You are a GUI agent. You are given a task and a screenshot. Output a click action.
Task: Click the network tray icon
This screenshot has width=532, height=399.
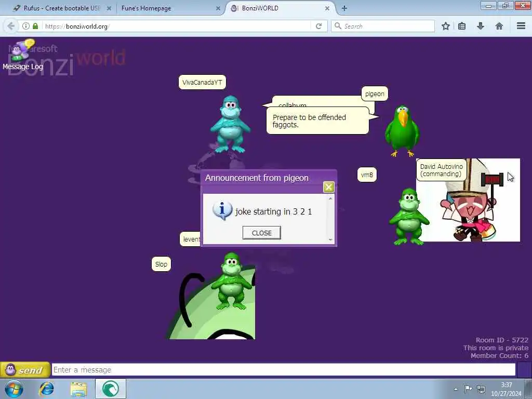[x=481, y=389]
